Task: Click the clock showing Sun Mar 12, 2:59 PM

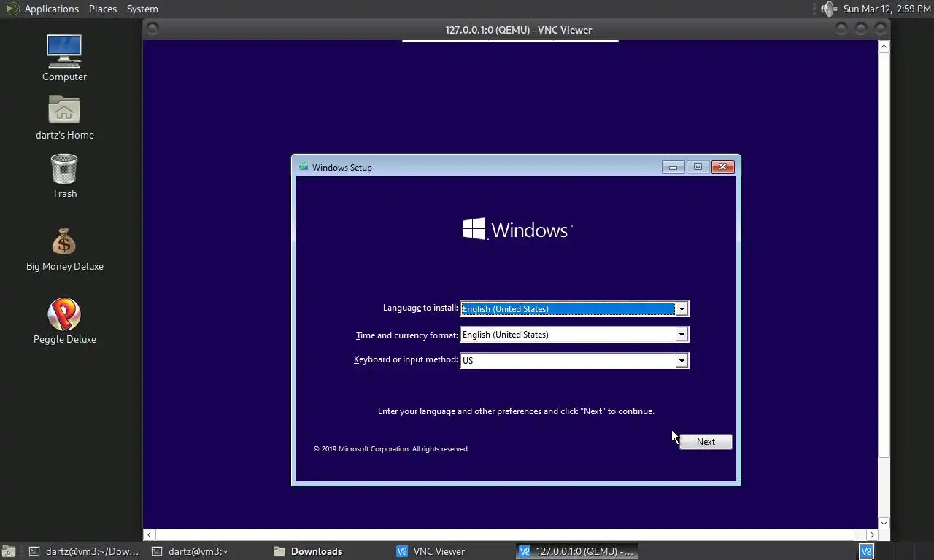Action: coord(887,9)
